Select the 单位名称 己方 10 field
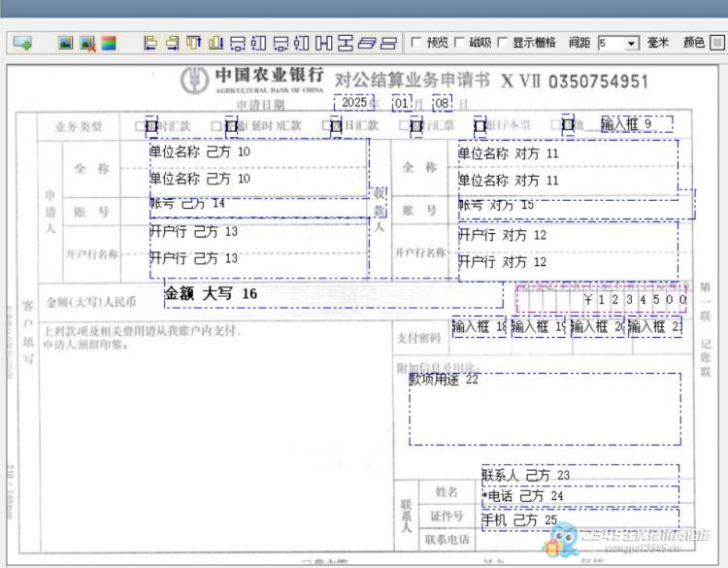Screen dimensions: 728x568 (259, 168)
